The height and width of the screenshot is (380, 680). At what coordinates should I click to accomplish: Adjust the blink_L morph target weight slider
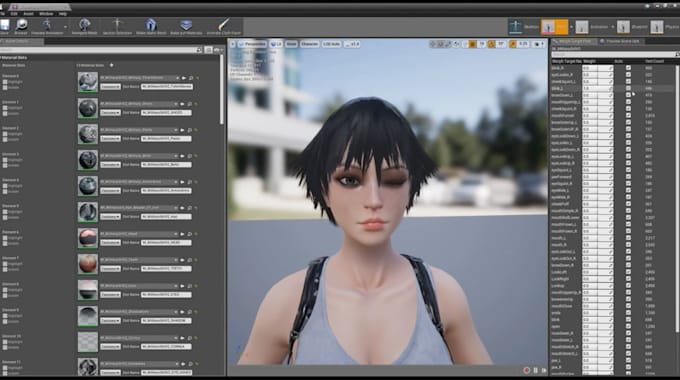point(598,88)
